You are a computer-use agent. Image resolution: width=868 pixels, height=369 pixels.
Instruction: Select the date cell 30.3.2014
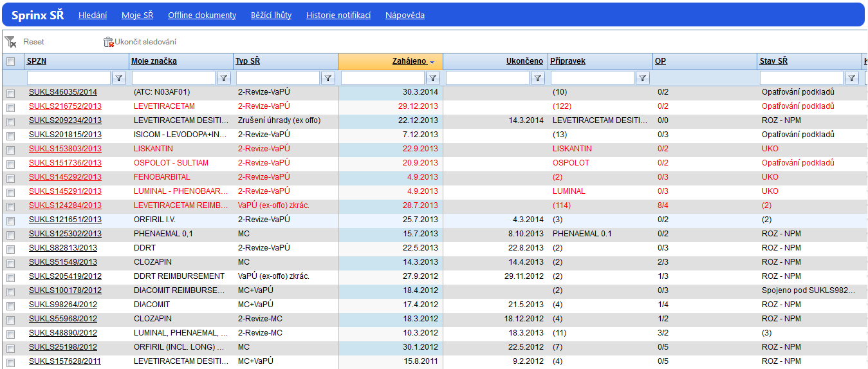420,92
